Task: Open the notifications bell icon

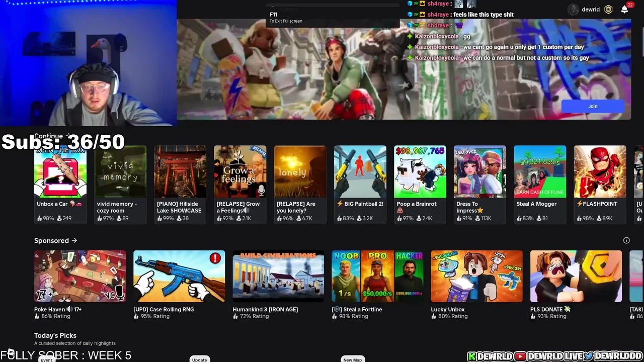Action: (x=624, y=10)
